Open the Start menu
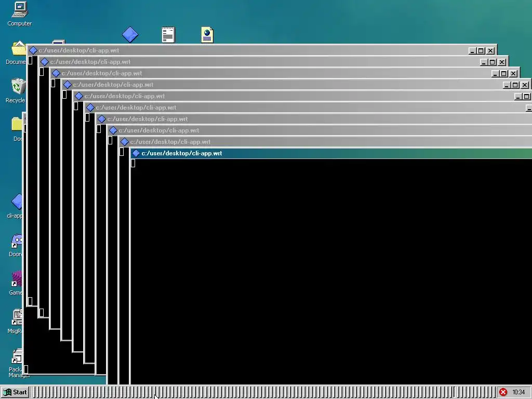Image resolution: width=532 pixels, height=399 pixels. pos(15,392)
